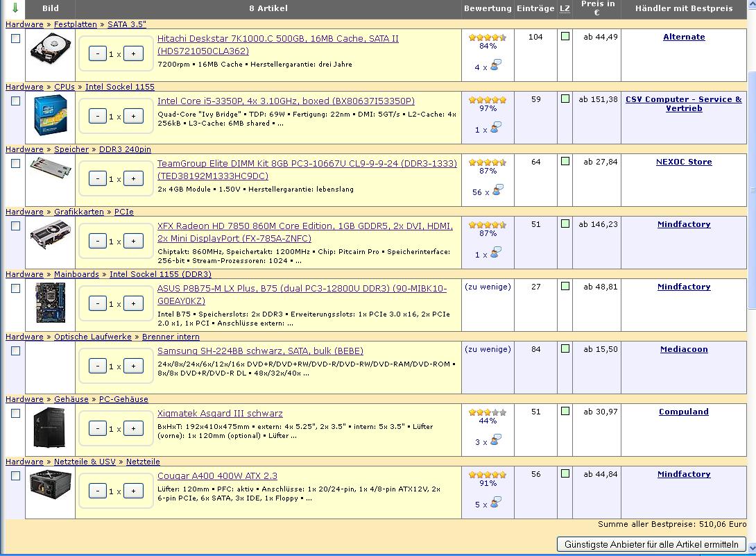The height and width of the screenshot is (556, 756).
Task: Open Xigmatek Asgard III schwarz link
Action: click(220, 413)
